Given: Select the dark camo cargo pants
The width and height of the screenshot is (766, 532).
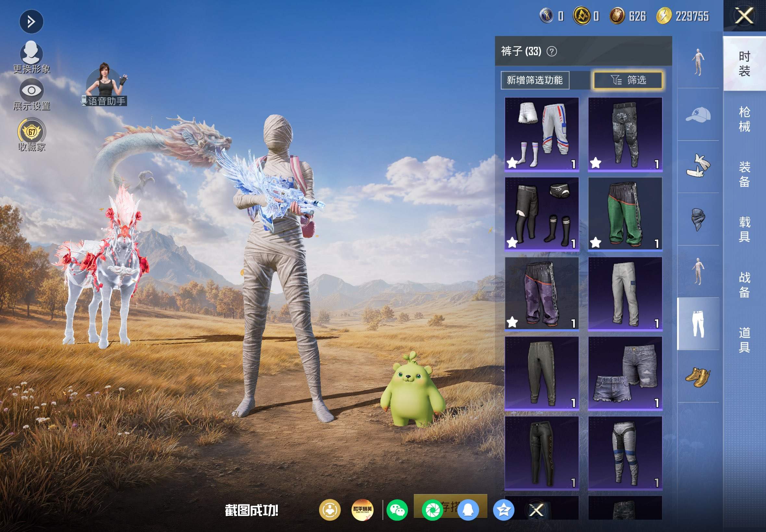Looking at the screenshot, I should 625,135.
